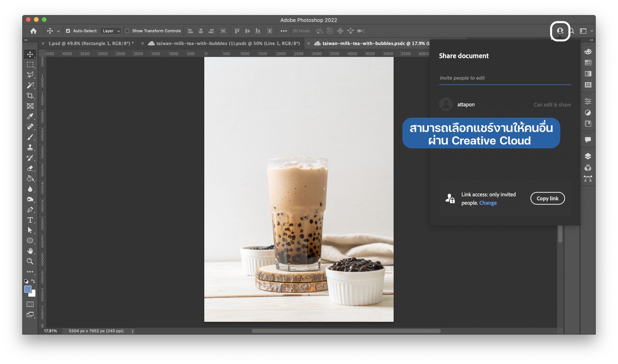
Task: Expand the workspace switcher dropdown
Action: click(x=591, y=31)
